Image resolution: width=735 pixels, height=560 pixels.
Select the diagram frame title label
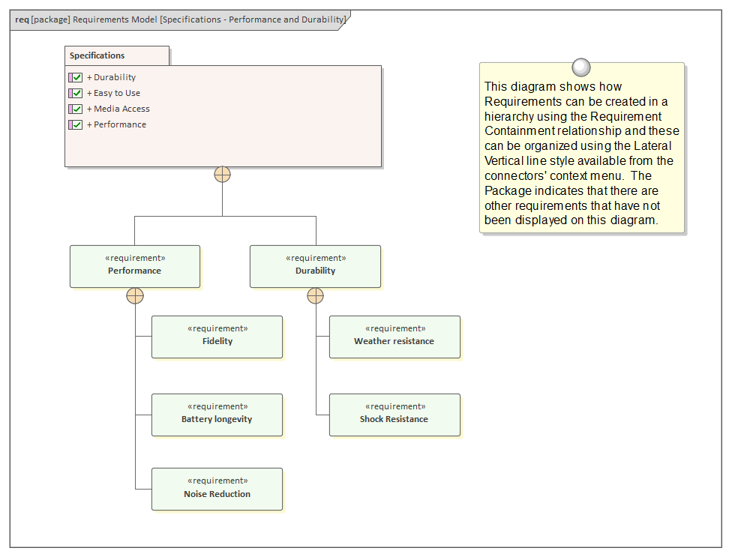180,19
